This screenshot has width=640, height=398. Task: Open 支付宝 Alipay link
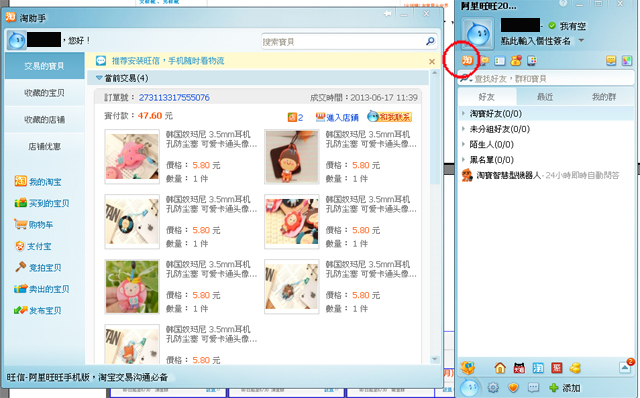(33, 246)
